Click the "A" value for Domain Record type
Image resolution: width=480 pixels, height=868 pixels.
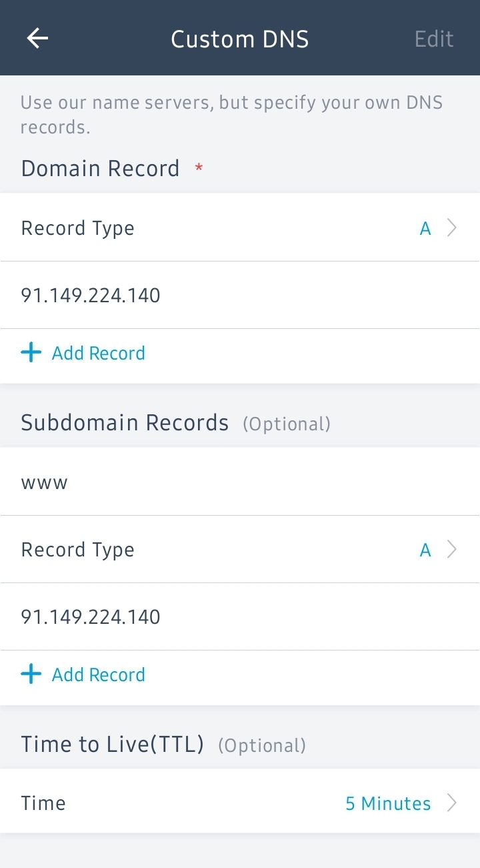pos(425,229)
